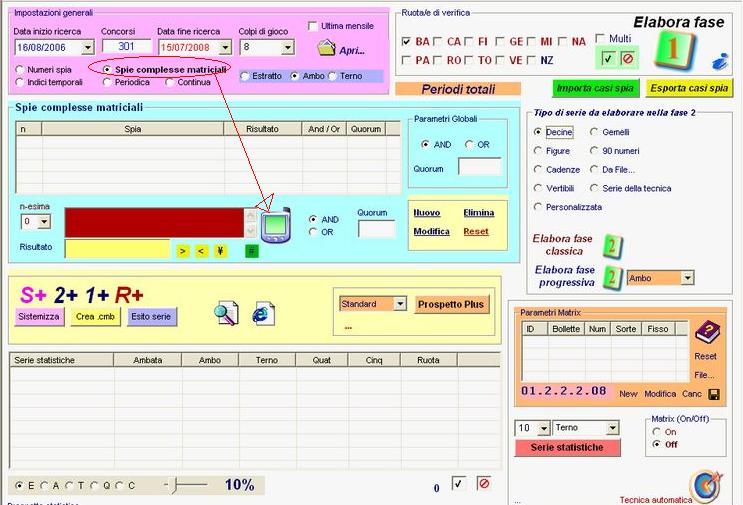
Task: Click the Tecnica automatica target icon
Action: (706, 486)
